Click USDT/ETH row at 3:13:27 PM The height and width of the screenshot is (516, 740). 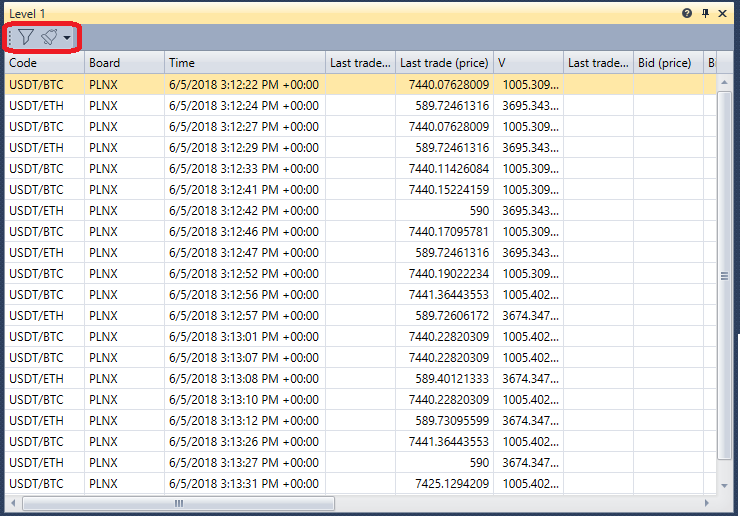coord(361,463)
